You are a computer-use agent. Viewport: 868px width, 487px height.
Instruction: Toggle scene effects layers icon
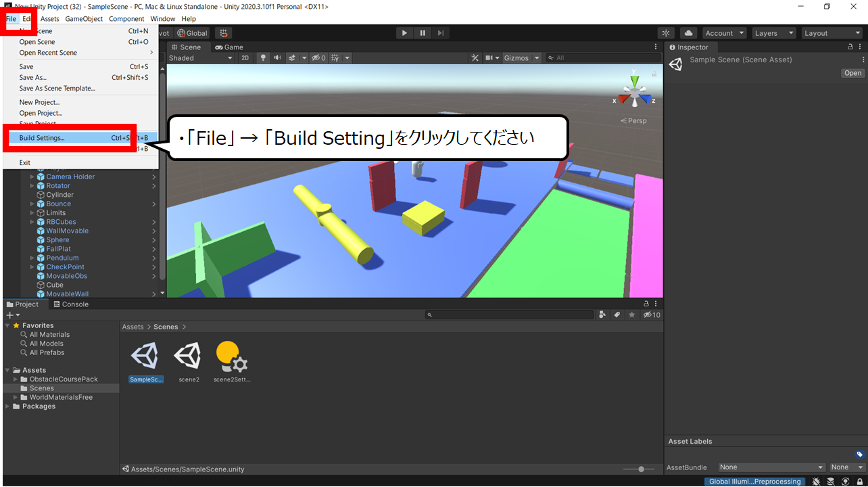click(293, 58)
